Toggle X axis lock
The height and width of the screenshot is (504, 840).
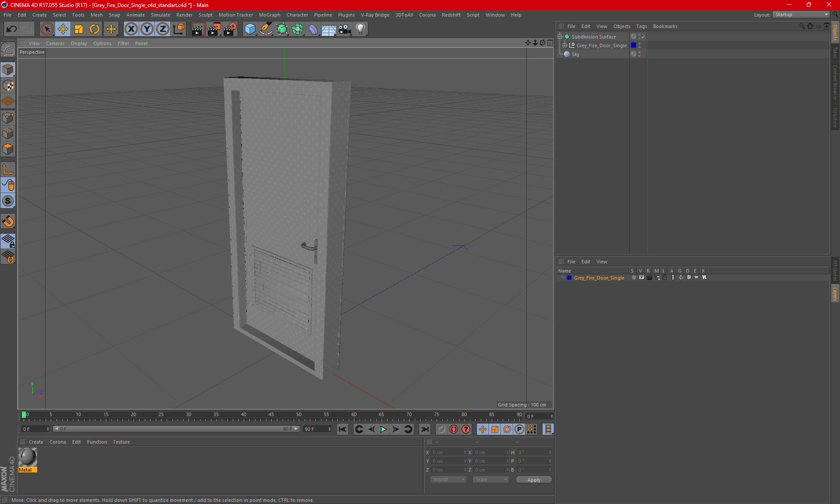coord(131,29)
